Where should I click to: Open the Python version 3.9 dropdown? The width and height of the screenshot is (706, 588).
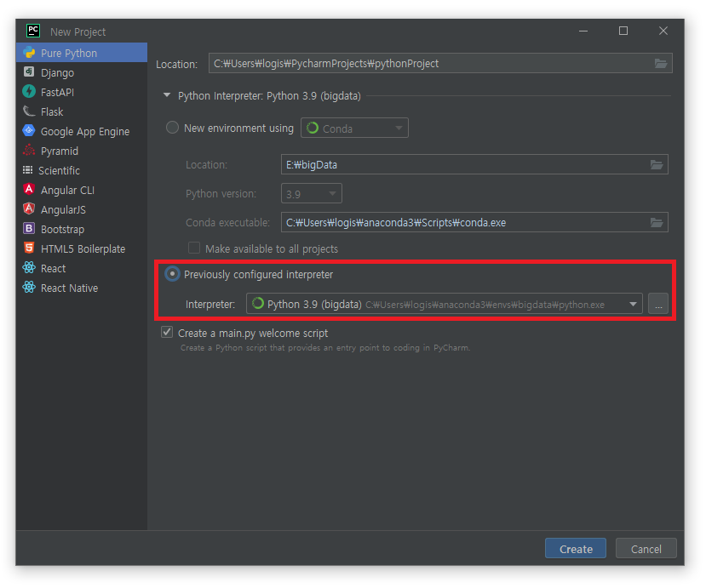point(311,193)
